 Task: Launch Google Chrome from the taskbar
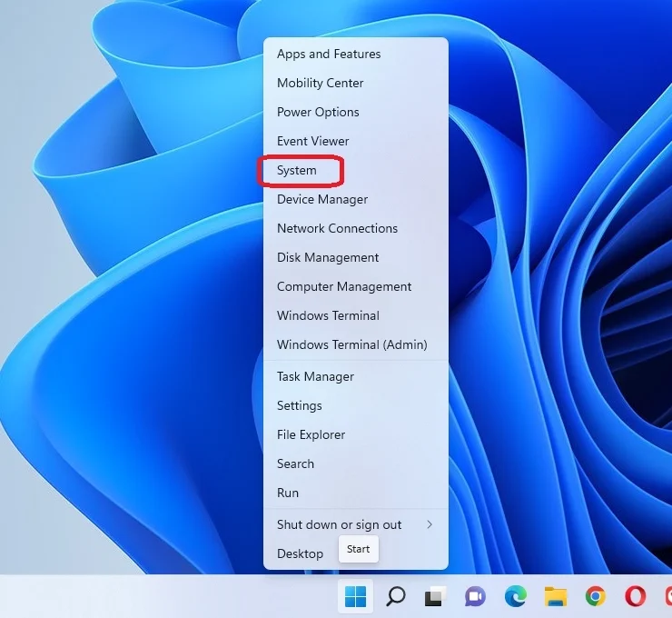595,596
